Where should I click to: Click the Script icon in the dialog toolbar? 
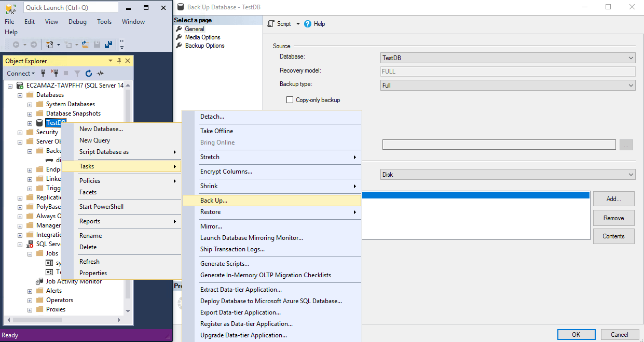click(x=271, y=23)
